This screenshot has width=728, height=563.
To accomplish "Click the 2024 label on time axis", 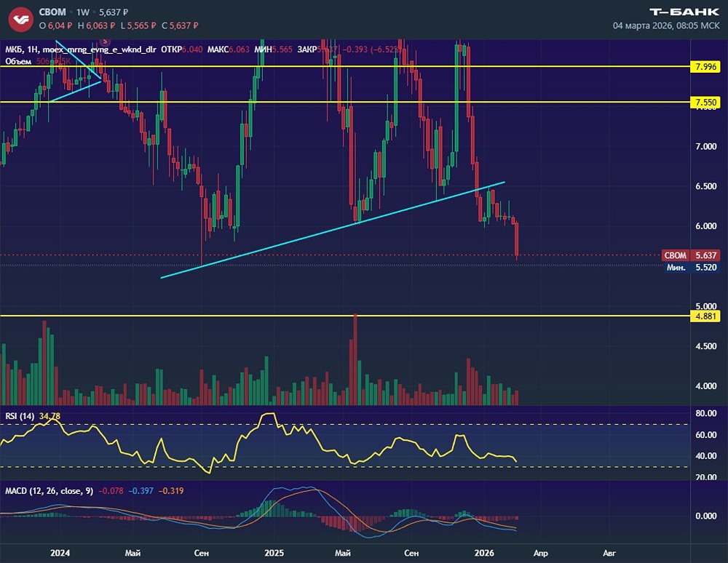I will pos(60,553).
